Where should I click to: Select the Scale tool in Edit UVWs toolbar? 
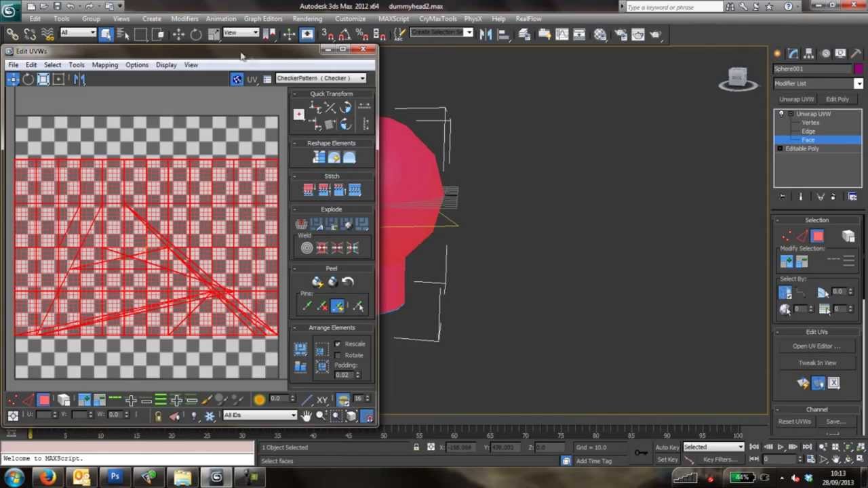coord(43,79)
